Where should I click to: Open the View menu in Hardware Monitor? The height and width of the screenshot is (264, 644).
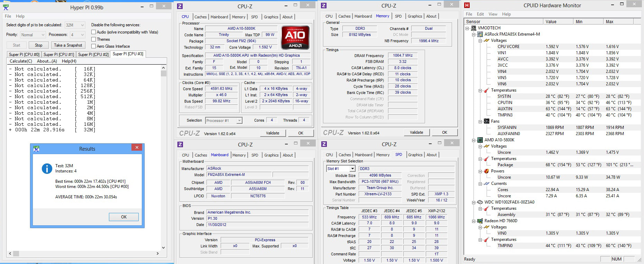click(493, 14)
